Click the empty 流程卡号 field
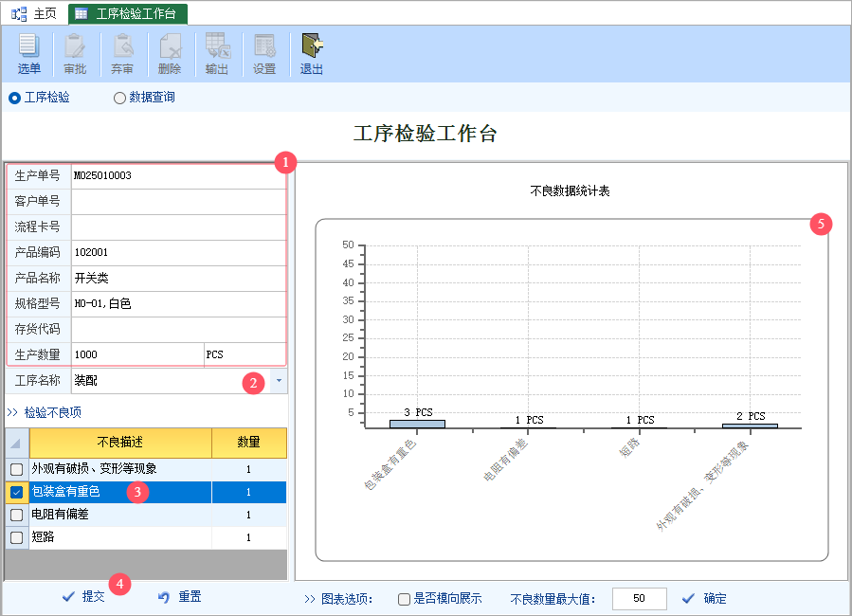Screen dimensions: 852x616 click(179, 227)
